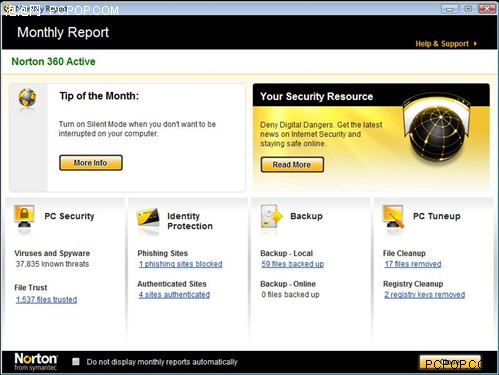499x375 pixels.
Task: Click the PC Security padlock monitor icon
Action: coord(24,217)
